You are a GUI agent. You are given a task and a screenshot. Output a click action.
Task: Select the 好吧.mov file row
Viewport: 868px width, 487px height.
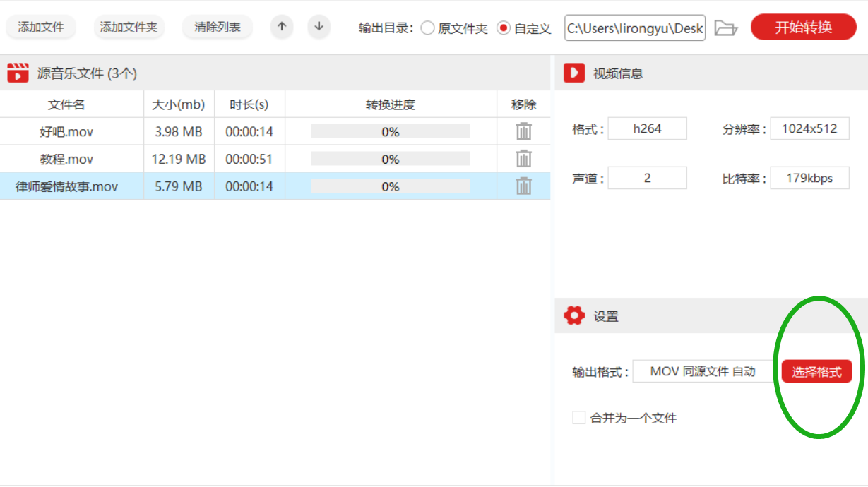click(275, 131)
